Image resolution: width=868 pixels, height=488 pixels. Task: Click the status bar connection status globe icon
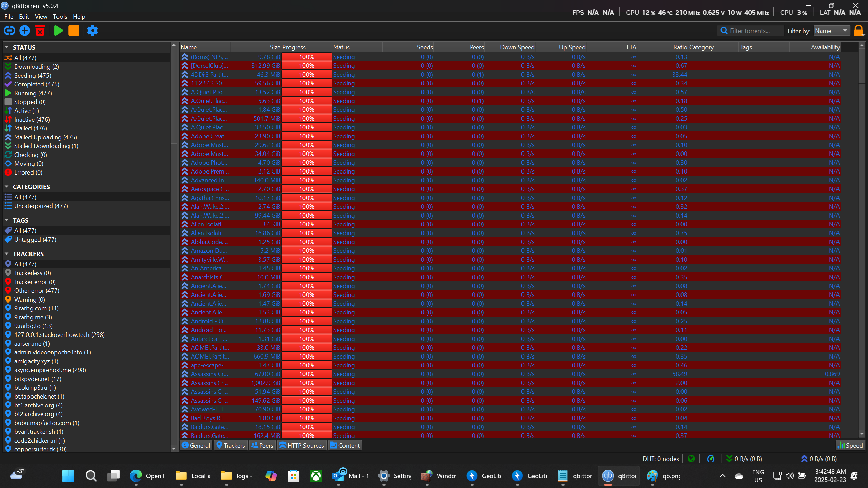pos(691,459)
